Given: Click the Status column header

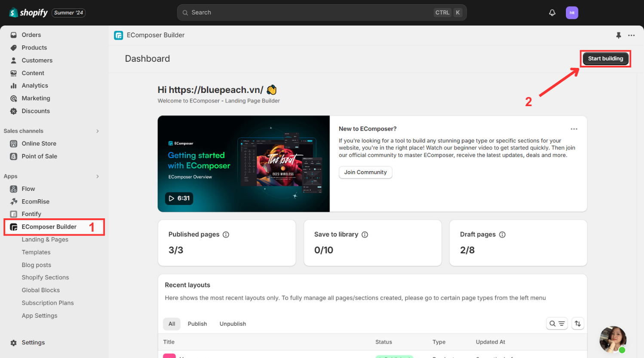Looking at the screenshot, I should click(x=383, y=342).
